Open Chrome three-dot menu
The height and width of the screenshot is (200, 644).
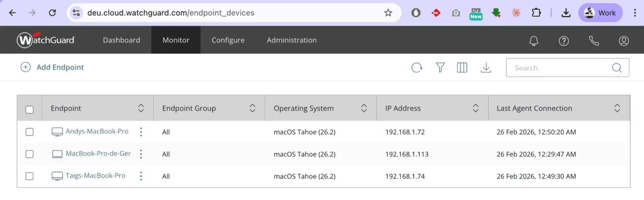[x=635, y=13]
